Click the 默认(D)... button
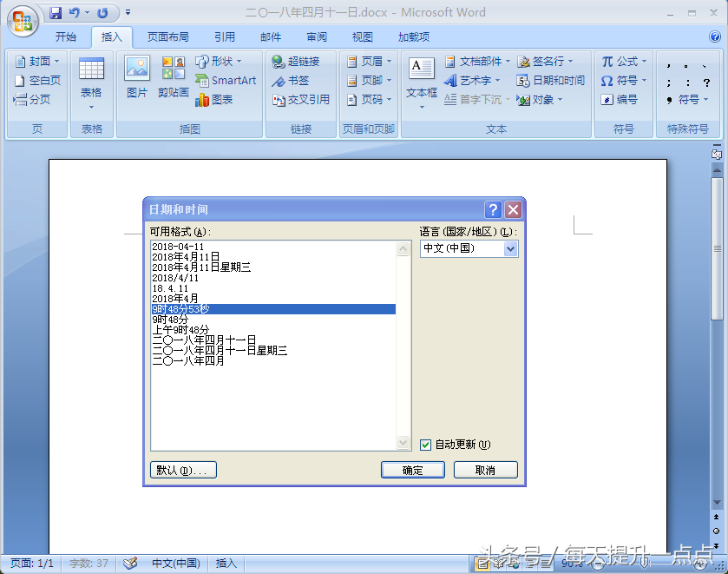Screen dimensions: 728x574 183,470
